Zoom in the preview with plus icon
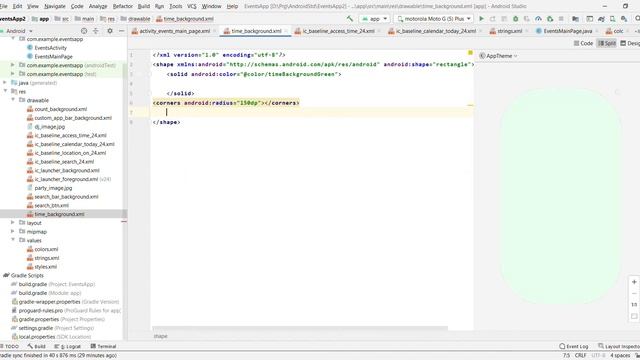This screenshot has width=640, height=360. coord(634,282)
